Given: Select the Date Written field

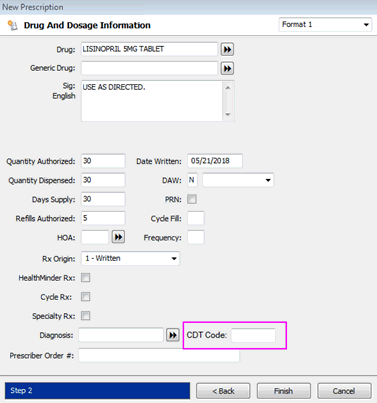Looking at the screenshot, I should pos(215,161).
